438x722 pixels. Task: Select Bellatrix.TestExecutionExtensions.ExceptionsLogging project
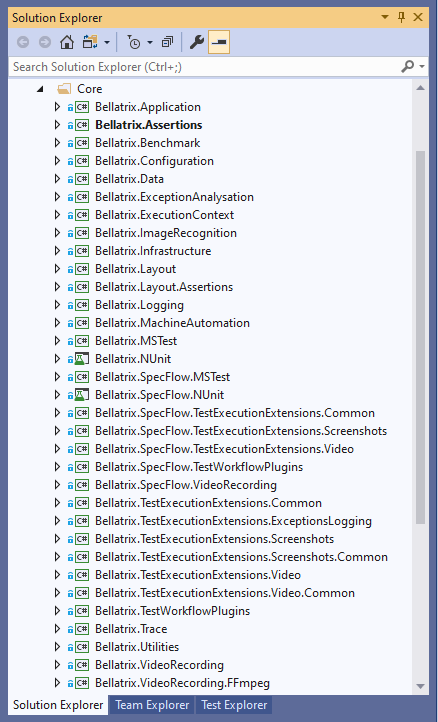(x=234, y=521)
